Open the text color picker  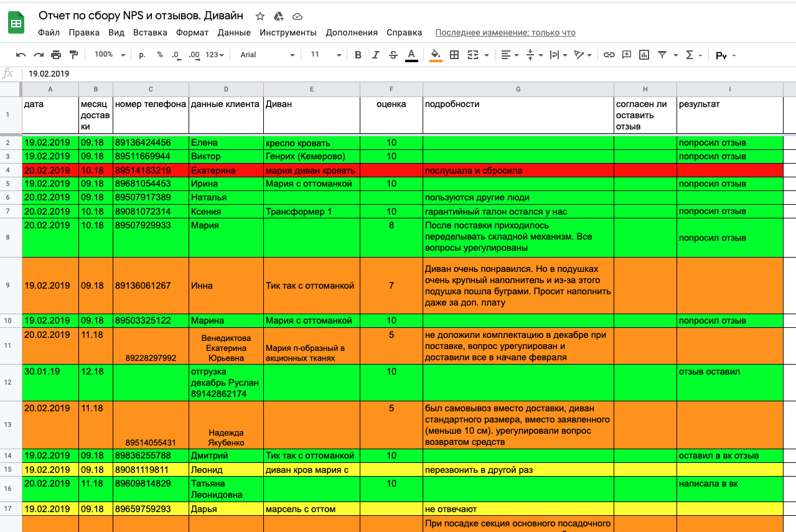click(411, 55)
